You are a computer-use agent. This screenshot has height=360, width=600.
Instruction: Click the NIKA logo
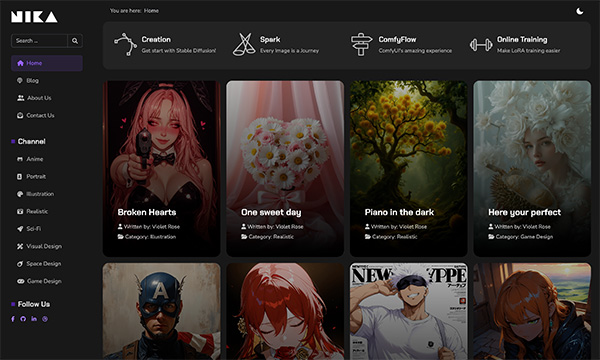click(x=34, y=16)
